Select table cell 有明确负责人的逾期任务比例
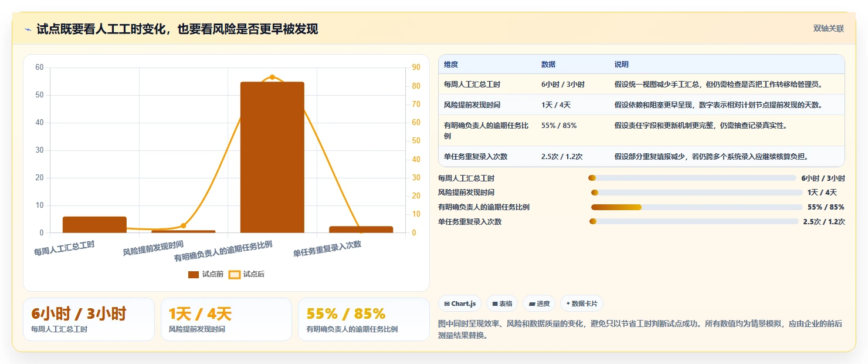Viewport: 868px width, 364px height. tap(486, 130)
